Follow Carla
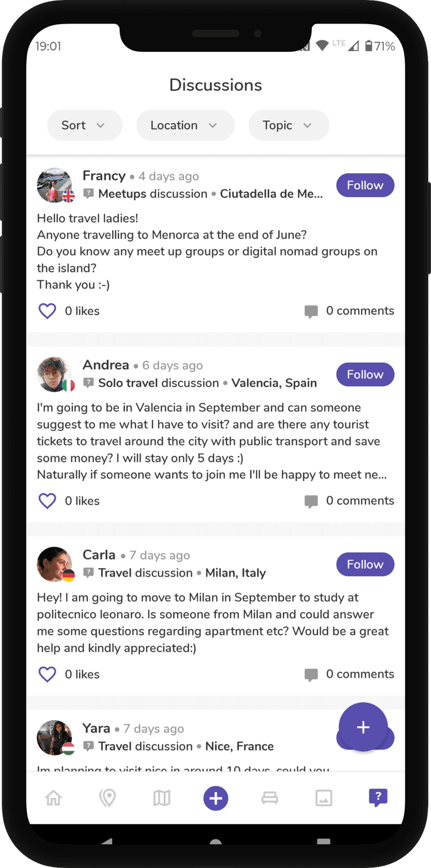The image size is (431, 868). (365, 564)
